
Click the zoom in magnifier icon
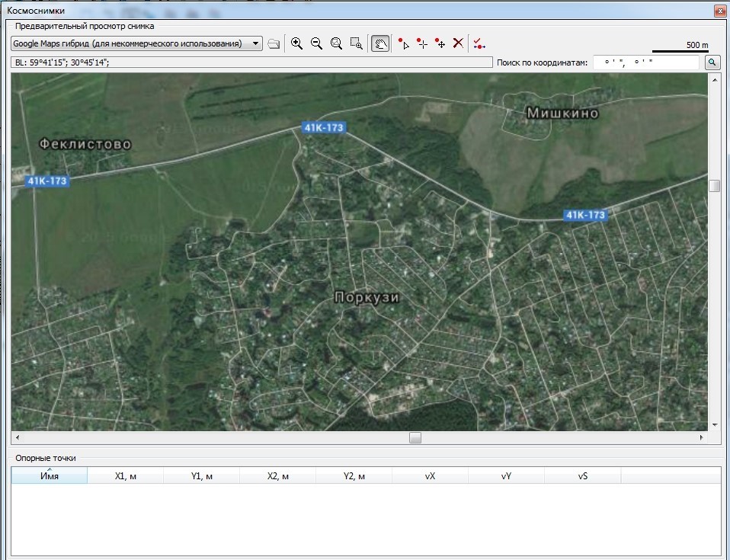[x=297, y=43]
